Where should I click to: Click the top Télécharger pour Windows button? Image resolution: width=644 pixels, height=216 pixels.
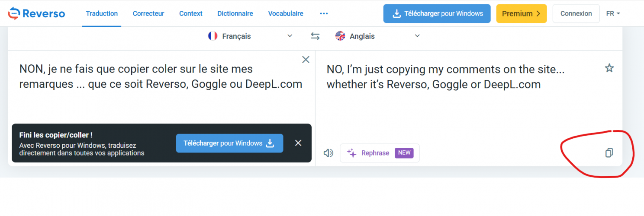437,13
